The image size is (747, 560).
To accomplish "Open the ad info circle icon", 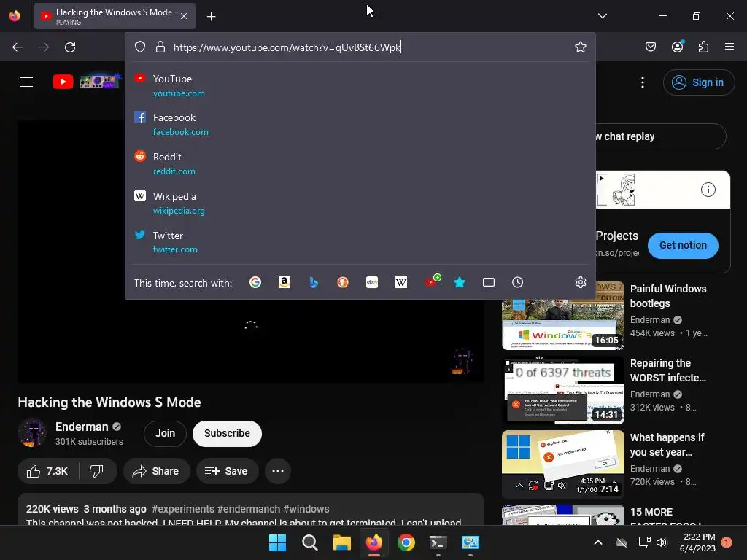I will click(x=708, y=190).
